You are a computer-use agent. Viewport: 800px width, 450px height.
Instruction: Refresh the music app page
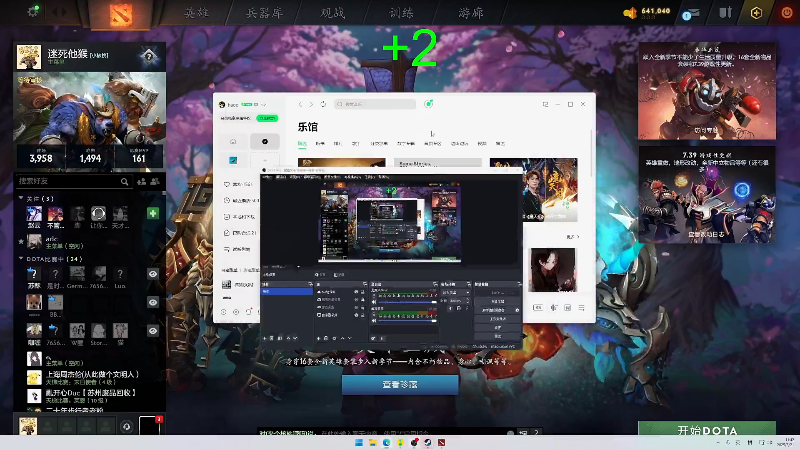323,104
